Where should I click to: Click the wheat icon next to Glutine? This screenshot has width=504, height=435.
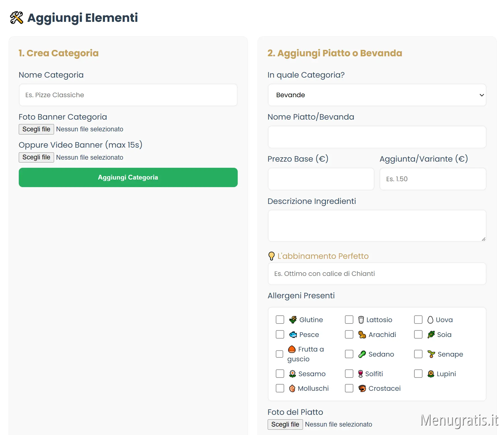click(293, 320)
